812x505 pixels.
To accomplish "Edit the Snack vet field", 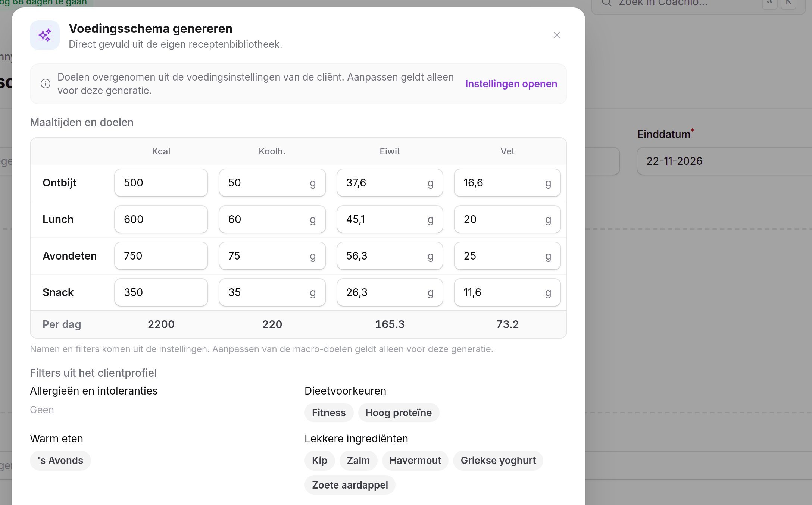I will point(507,292).
